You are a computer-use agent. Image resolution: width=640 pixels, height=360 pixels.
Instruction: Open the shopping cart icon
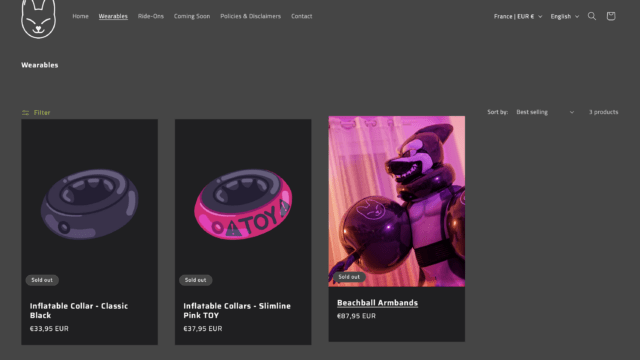(x=611, y=16)
